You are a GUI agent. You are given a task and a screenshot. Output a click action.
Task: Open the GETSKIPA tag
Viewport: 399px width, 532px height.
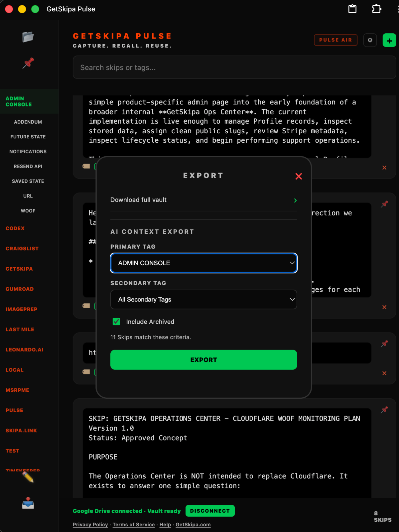tap(19, 269)
